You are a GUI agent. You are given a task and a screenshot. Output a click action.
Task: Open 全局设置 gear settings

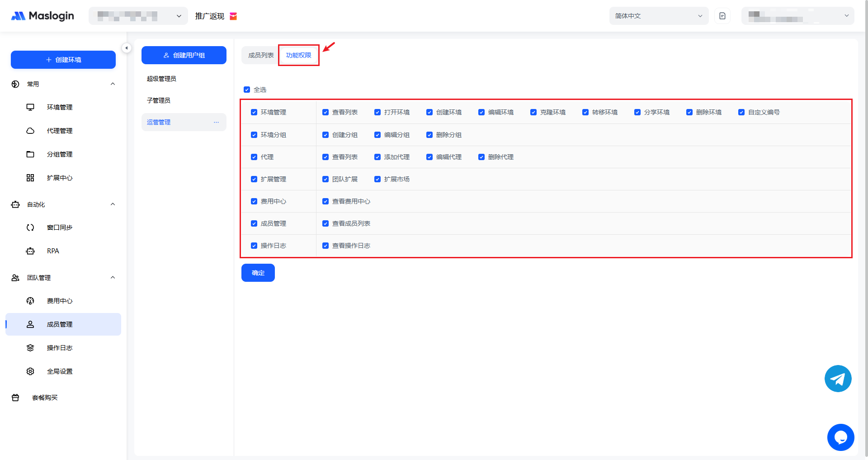30,371
